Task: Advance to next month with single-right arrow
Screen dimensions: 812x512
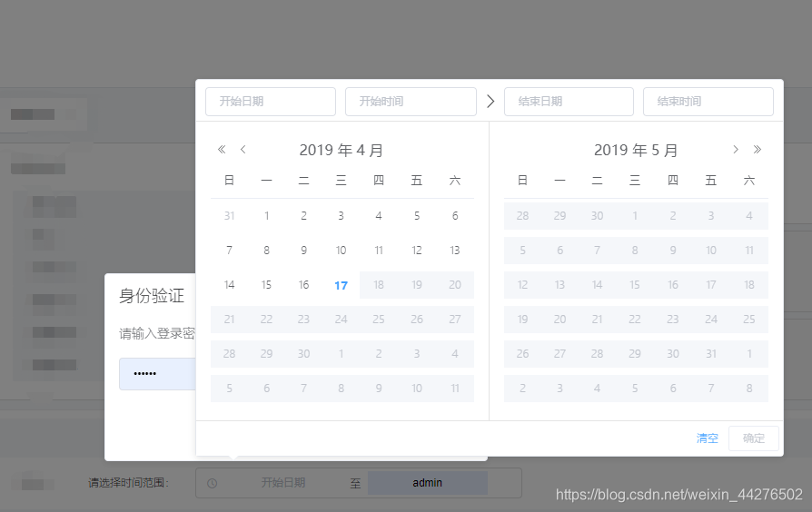Action: 736,150
